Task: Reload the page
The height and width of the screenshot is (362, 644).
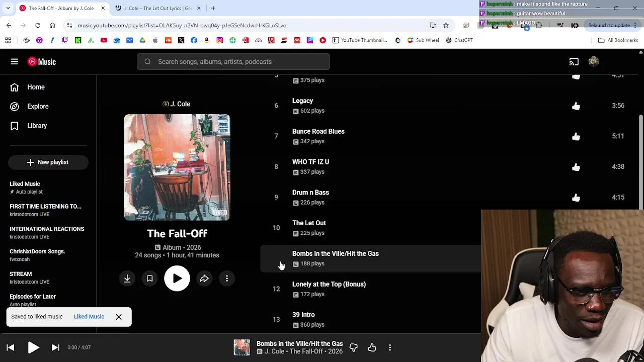Action: (38, 25)
